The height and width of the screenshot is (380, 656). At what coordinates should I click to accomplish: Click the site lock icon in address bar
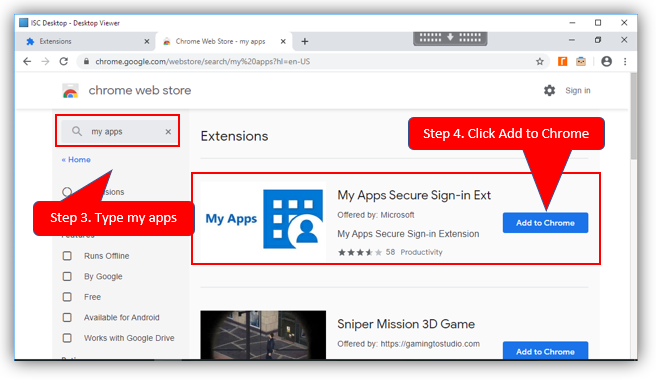tap(86, 62)
